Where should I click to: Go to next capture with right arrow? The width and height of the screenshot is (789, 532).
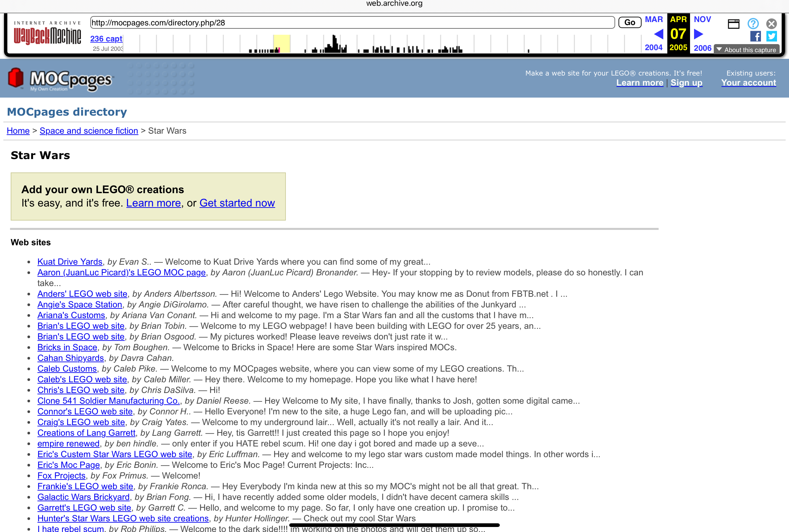click(x=698, y=34)
